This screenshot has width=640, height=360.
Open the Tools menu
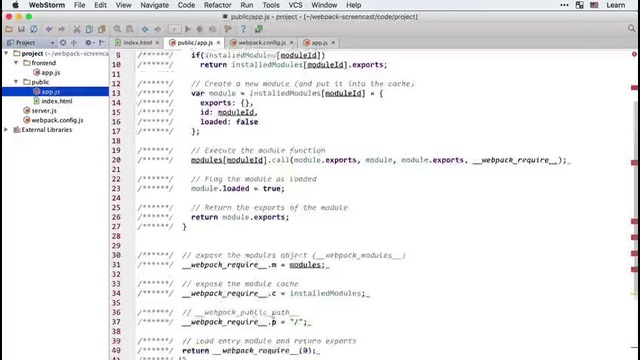271,5
